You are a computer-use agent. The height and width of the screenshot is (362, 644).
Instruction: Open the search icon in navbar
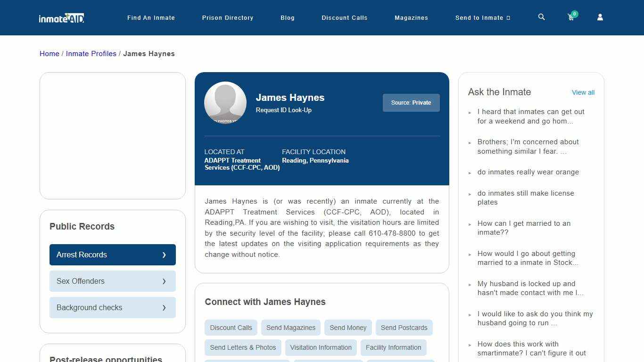pos(541,17)
